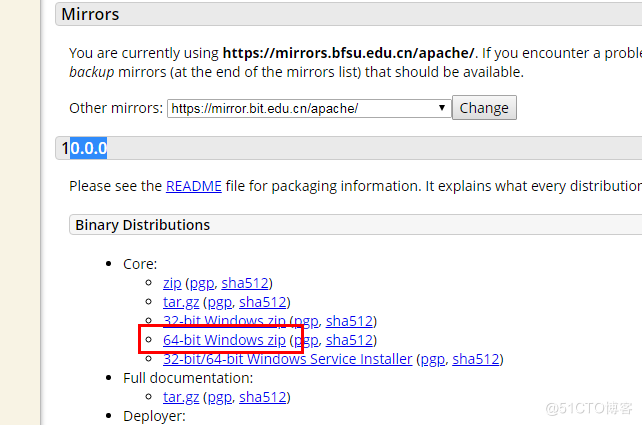Click the highlighted 10.0.0 version heading
Image resolution: width=642 pixels, height=425 pixels.
pyautogui.click(x=84, y=148)
